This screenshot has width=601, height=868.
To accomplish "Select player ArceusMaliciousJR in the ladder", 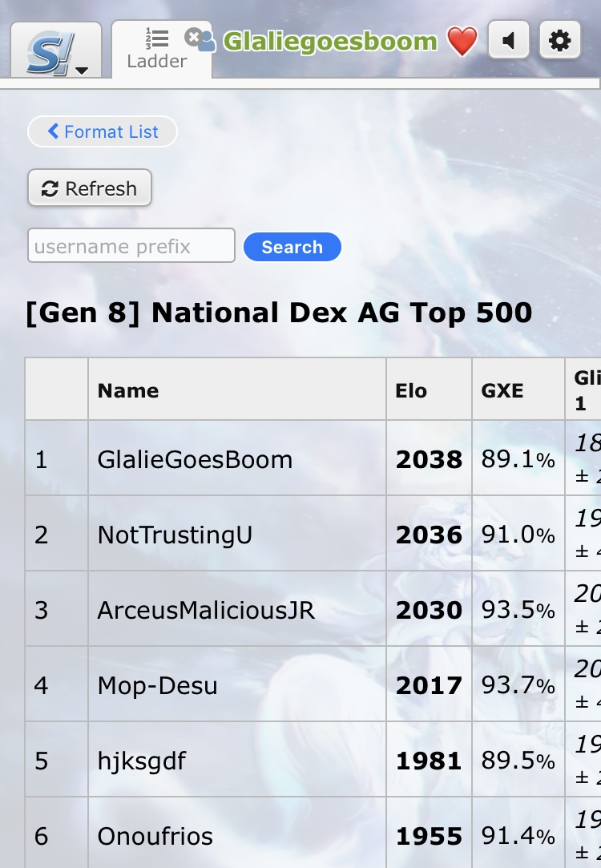I will [x=206, y=610].
